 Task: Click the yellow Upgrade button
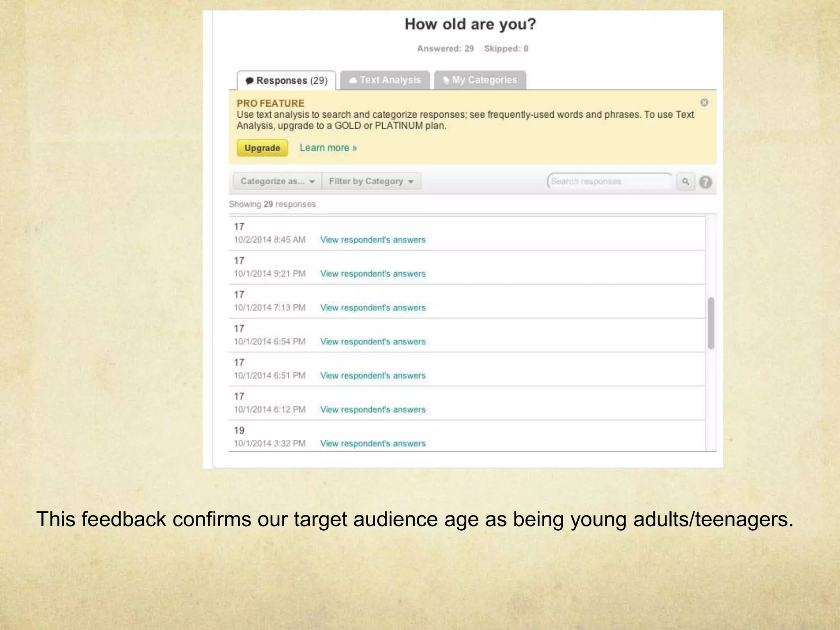click(262, 148)
